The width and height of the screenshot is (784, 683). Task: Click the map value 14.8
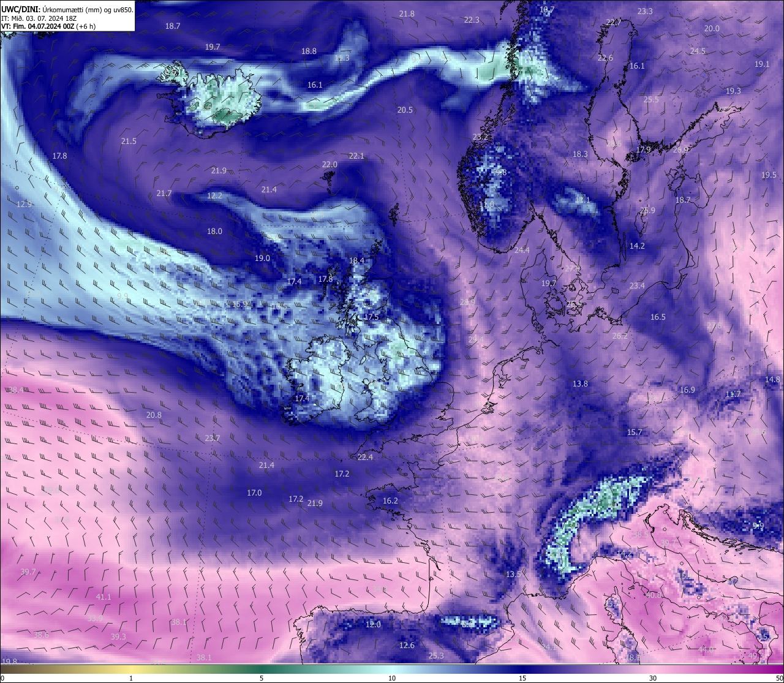(772, 379)
